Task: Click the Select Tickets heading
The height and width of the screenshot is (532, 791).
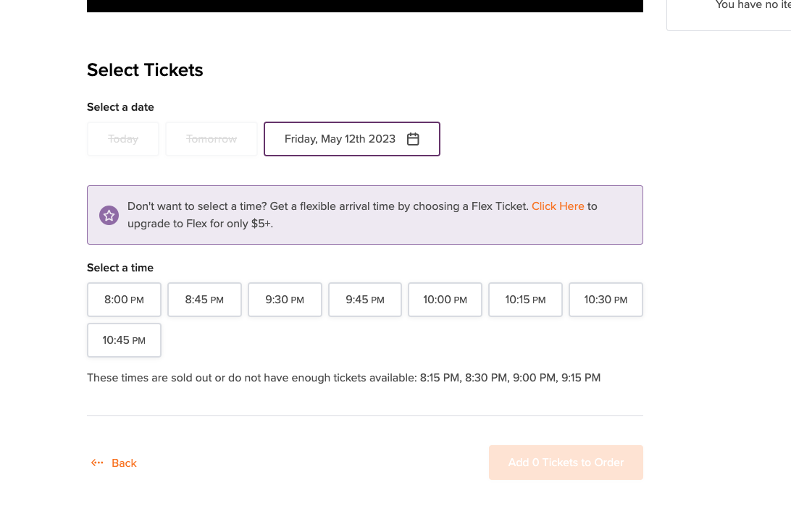Action: point(145,70)
